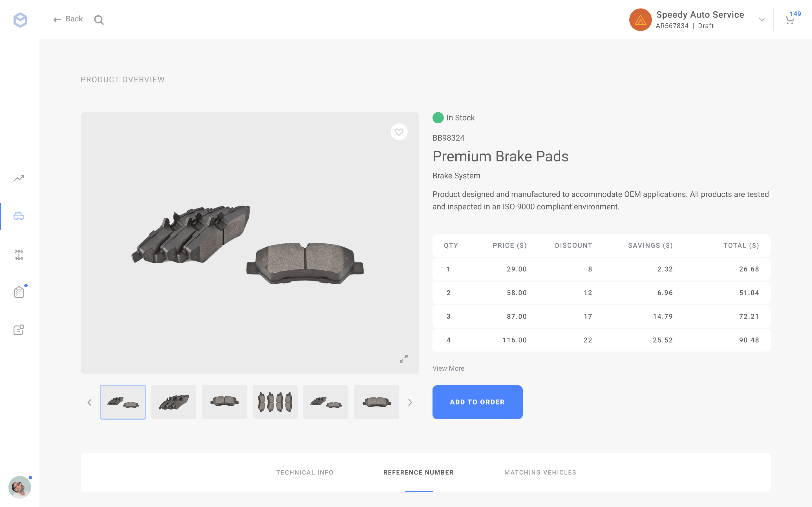Select the four upright brake pads thumbnail
Viewport: 812px width, 507px height.
(275, 402)
